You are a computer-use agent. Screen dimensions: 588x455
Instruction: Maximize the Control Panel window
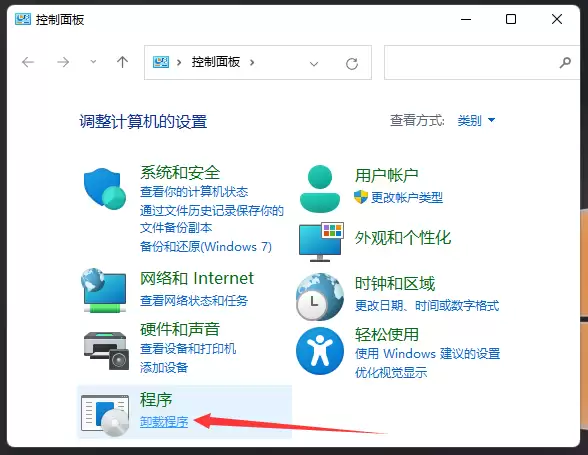[511, 19]
